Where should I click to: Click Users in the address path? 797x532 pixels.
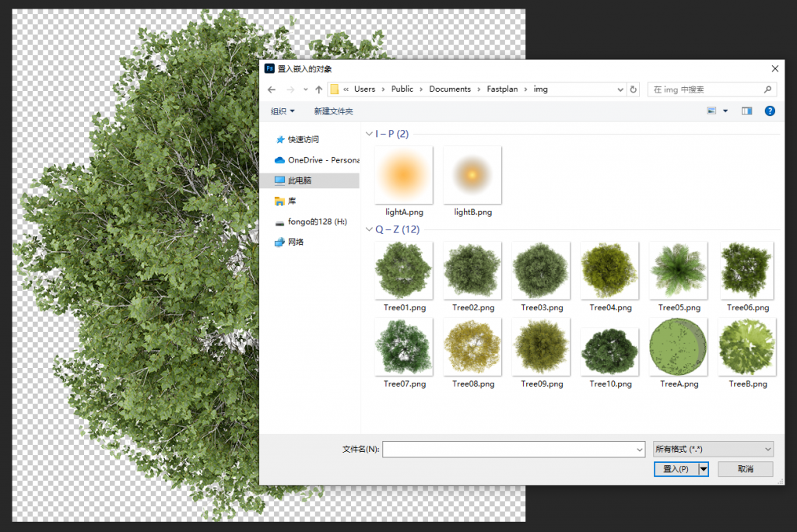tap(364, 89)
